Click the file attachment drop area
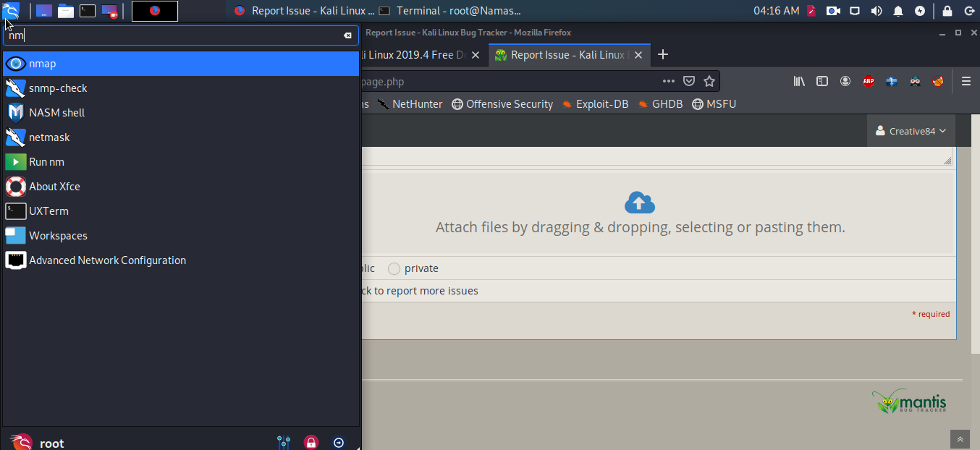Image resolution: width=980 pixels, height=450 pixels. [x=640, y=213]
